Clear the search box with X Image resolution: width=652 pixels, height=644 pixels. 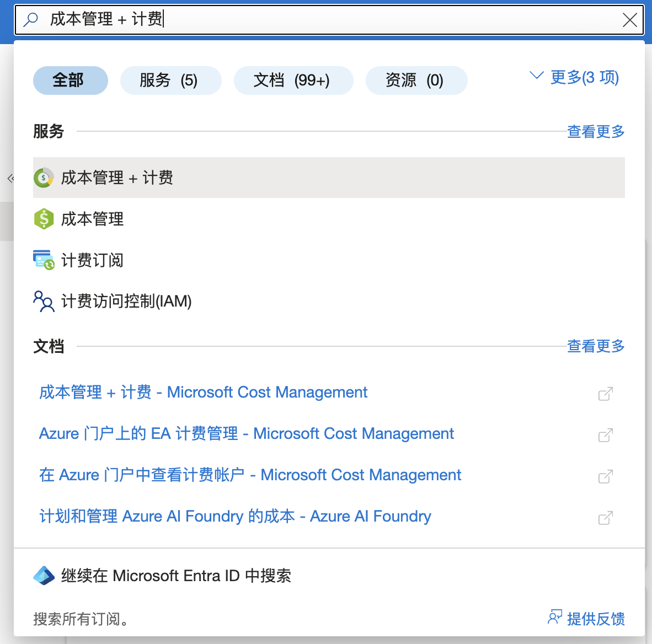pos(629,20)
